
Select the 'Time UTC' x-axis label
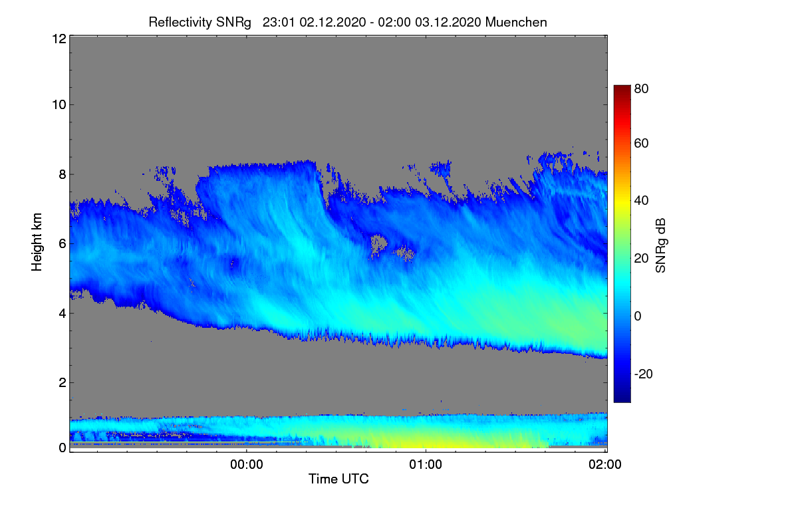tap(338, 479)
